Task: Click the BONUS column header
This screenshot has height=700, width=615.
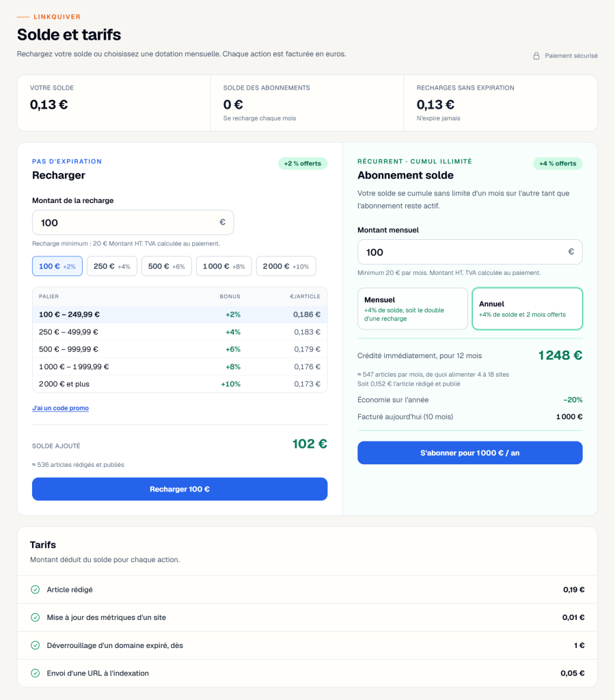Action: (x=230, y=297)
